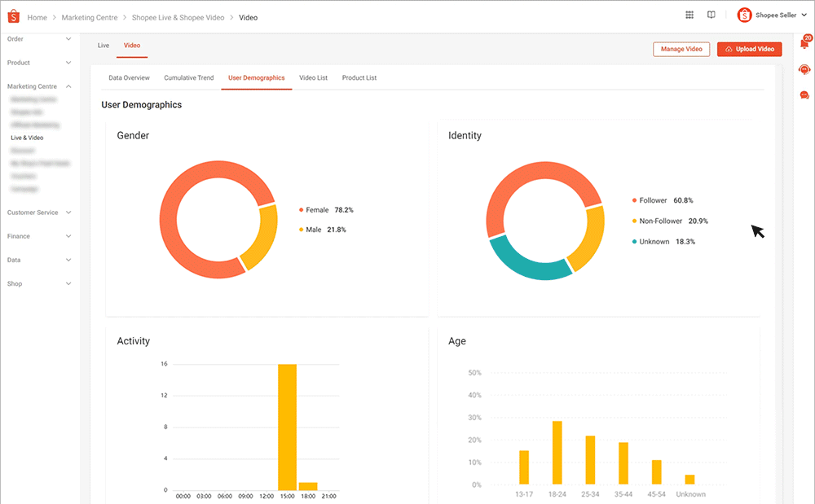
Task: Click the Unknown identity legend entry
Action: 663,242
